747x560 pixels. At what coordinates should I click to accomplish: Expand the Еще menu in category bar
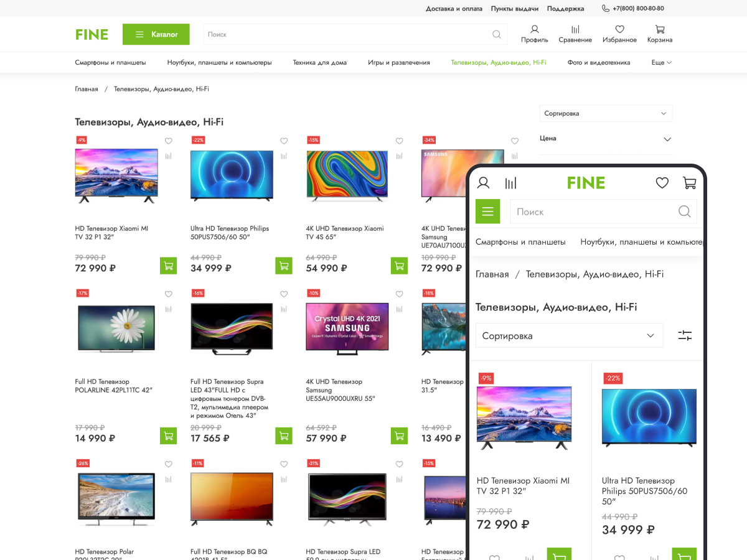click(x=661, y=62)
